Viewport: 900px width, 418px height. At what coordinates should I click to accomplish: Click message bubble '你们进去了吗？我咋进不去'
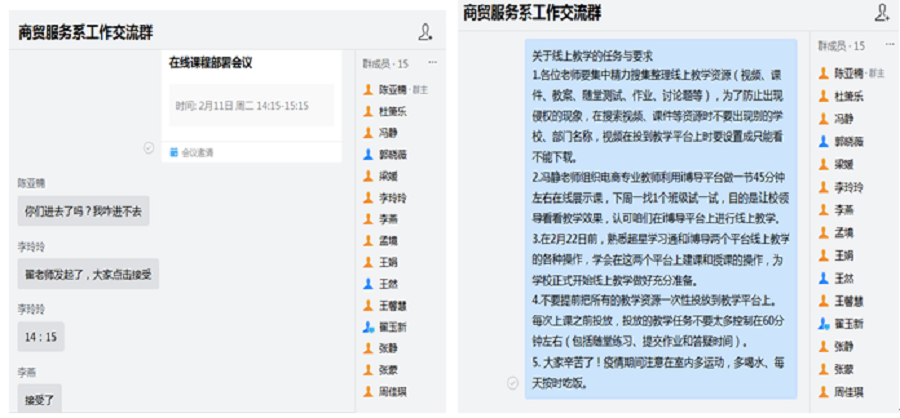83,211
